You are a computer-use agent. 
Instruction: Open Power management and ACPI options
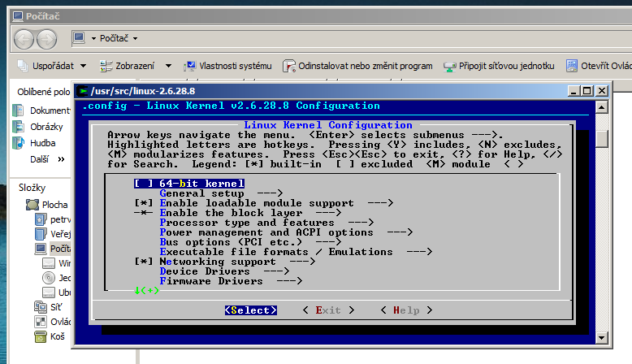(x=286, y=232)
